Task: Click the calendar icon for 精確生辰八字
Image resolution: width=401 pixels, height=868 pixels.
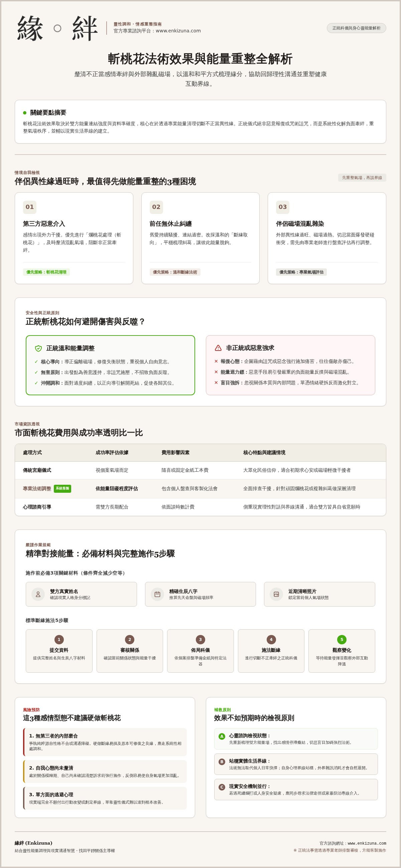Action: click(x=157, y=594)
